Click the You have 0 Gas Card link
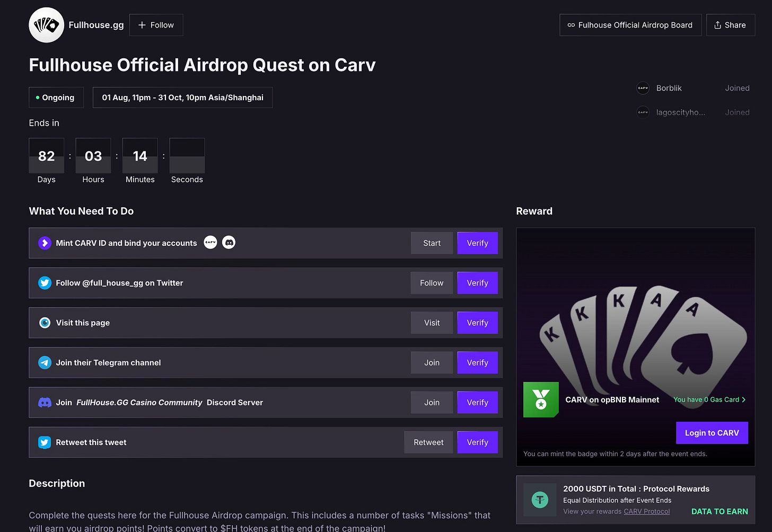Image resolution: width=772 pixels, height=532 pixels. coord(709,400)
